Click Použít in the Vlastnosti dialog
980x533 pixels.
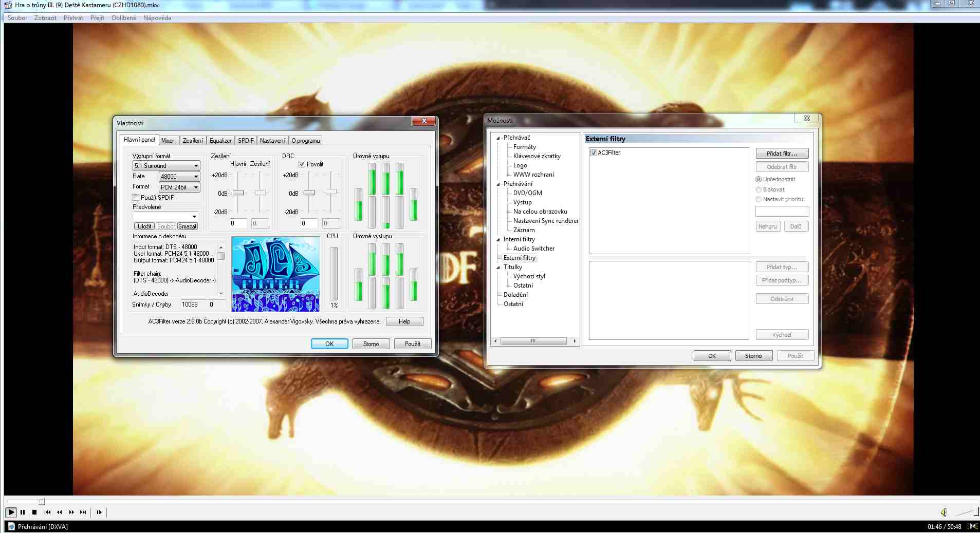[x=413, y=344]
